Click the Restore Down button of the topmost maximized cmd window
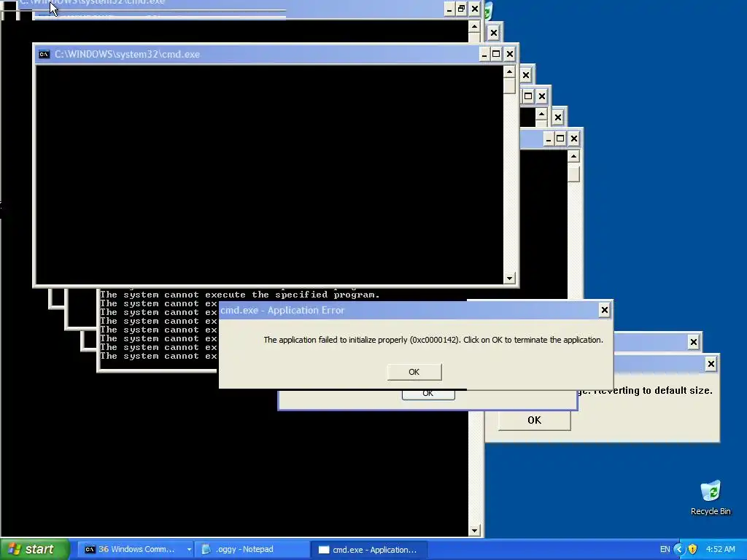Viewport: 747px width, 560px height. (x=461, y=9)
